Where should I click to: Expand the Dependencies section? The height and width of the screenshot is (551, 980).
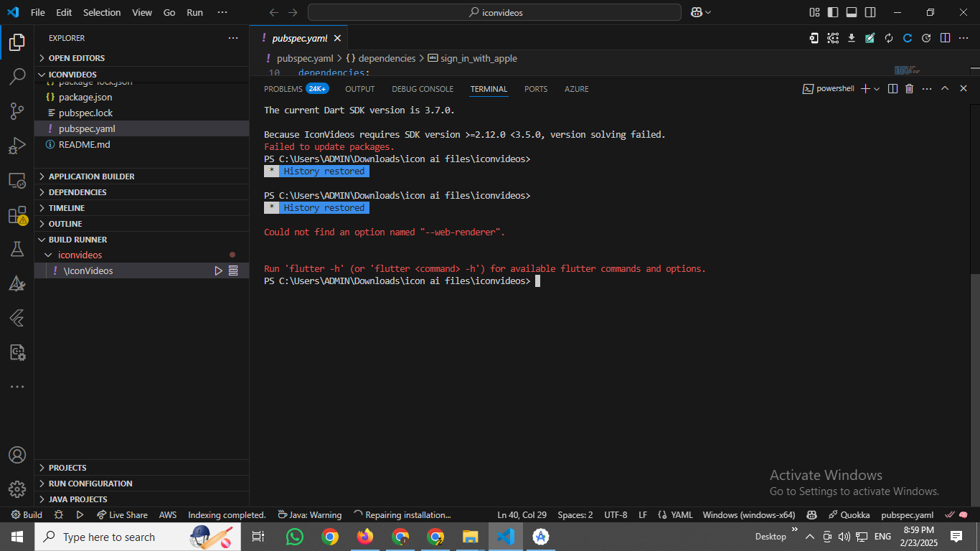click(x=142, y=192)
